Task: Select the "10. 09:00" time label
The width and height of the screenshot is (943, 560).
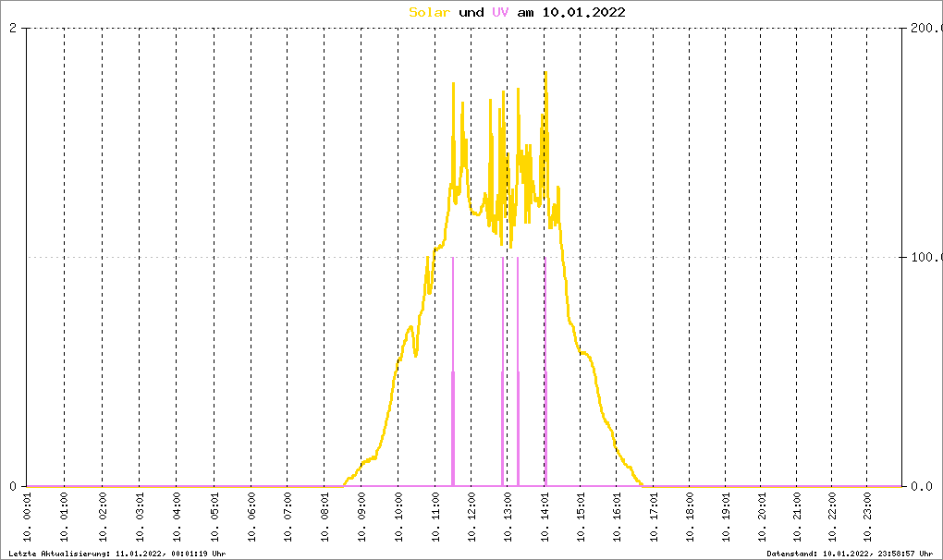Action: (361, 518)
